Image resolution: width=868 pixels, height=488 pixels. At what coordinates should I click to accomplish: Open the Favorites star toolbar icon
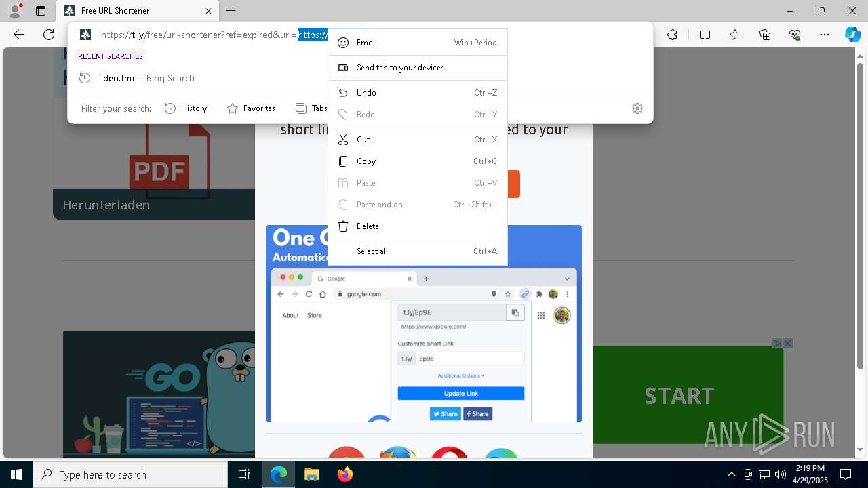(x=735, y=35)
